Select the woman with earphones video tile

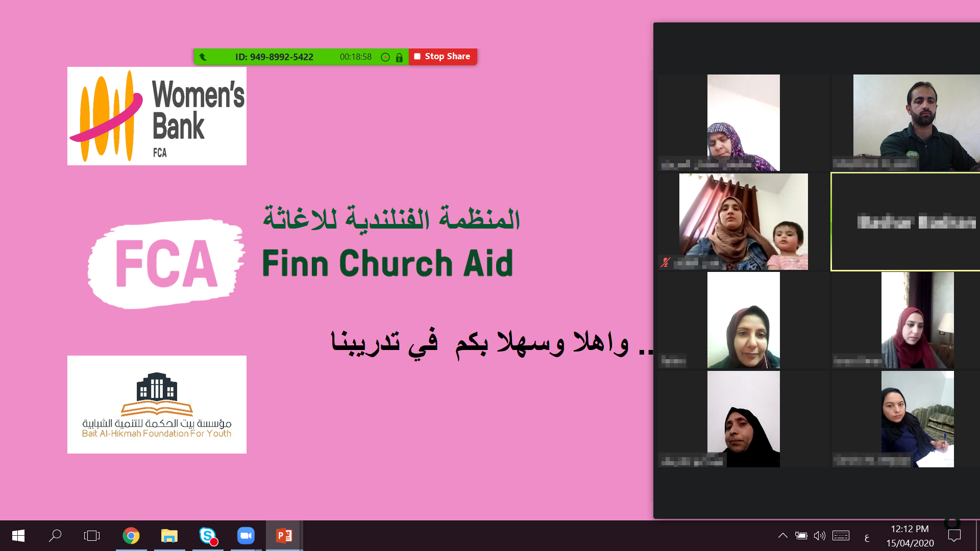tap(744, 320)
